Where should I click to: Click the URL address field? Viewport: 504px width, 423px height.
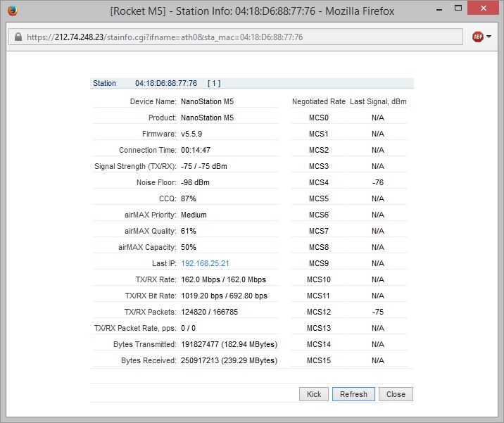236,37
